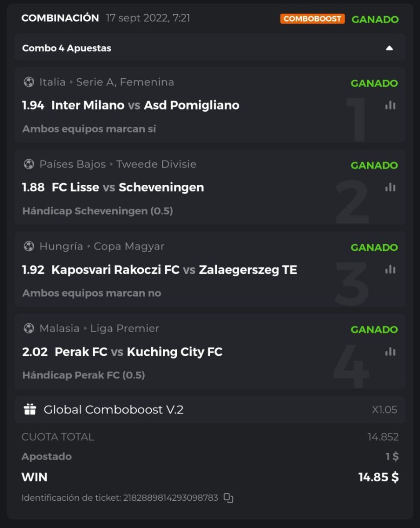Open the Perak FC vs Kuching City FC match
The width and height of the screenshot is (420, 528).
[139, 352]
